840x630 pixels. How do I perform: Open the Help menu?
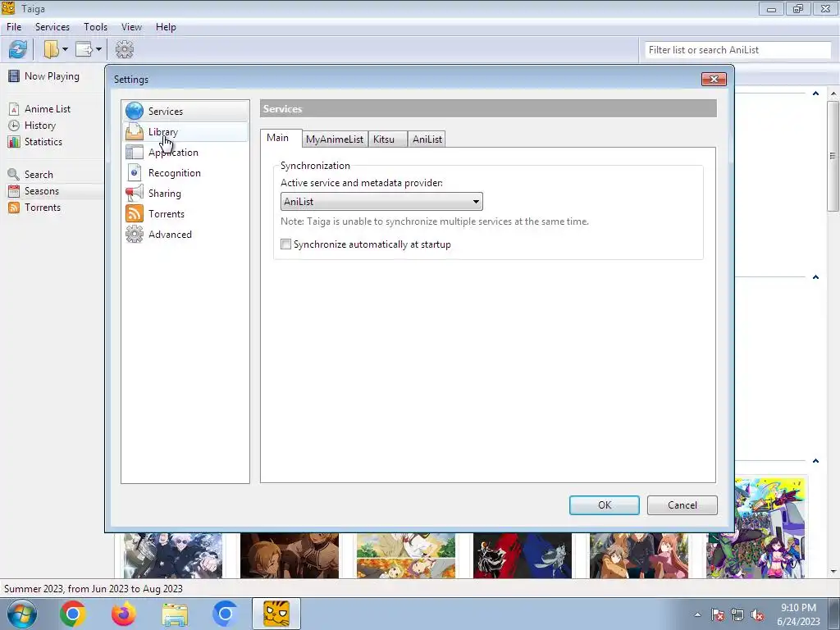tap(166, 27)
